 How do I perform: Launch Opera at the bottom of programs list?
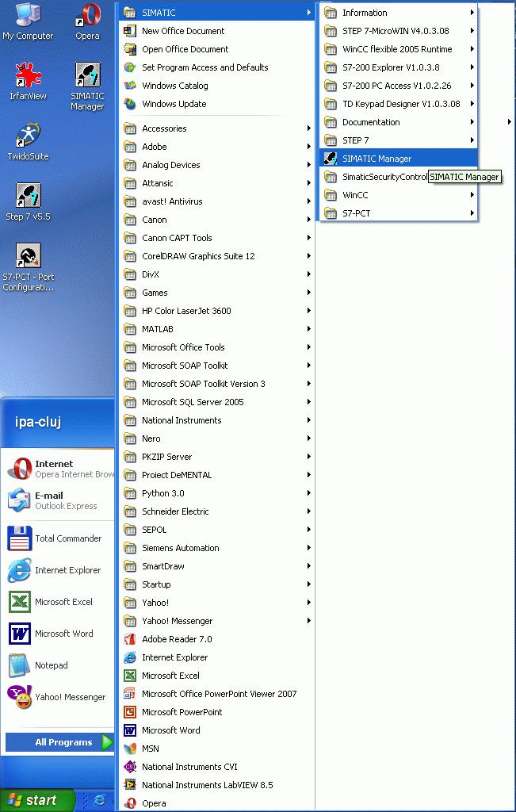(216, 803)
